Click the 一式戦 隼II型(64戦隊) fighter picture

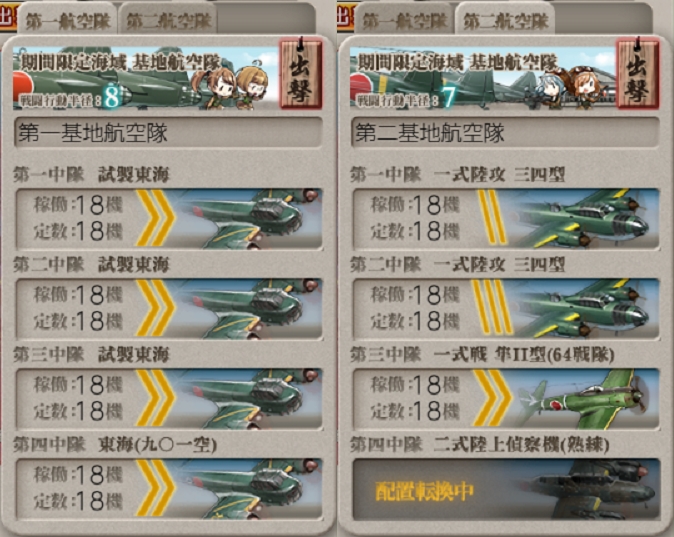[584, 399]
